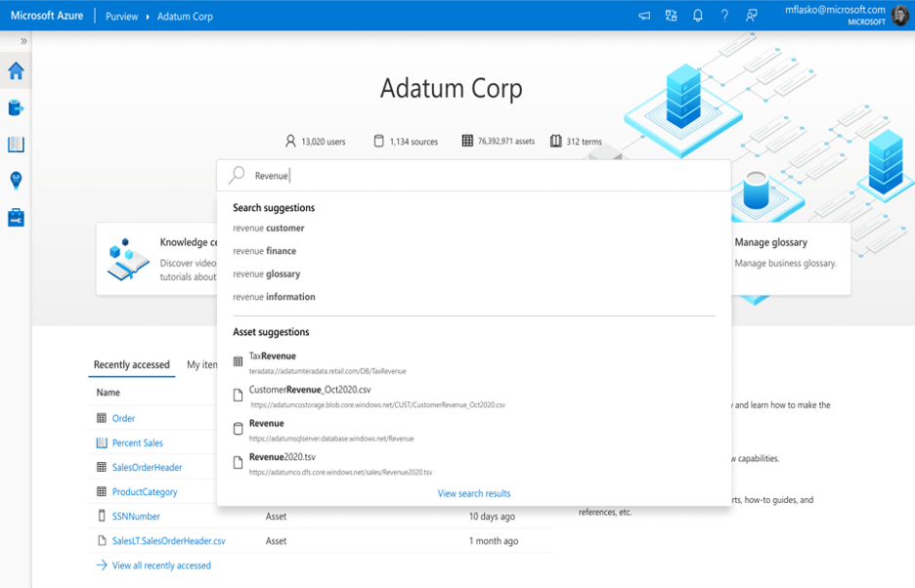The width and height of the screenshot is (915, 588).
Task: Open notifications via the bell icon
Action: (x=698, y=16)
